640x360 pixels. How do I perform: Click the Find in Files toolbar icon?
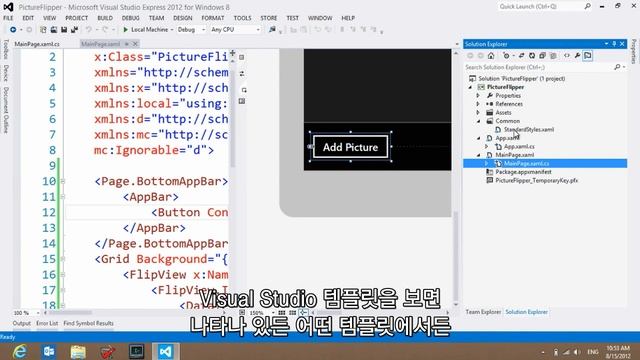pos(272,30)
